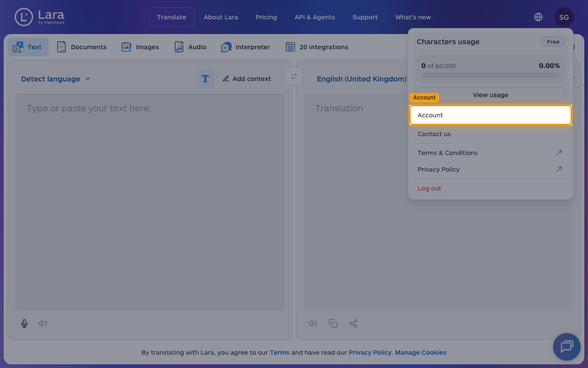Go to About Lara
Viewport: 588px width, 368px height.
click(221, 17)
